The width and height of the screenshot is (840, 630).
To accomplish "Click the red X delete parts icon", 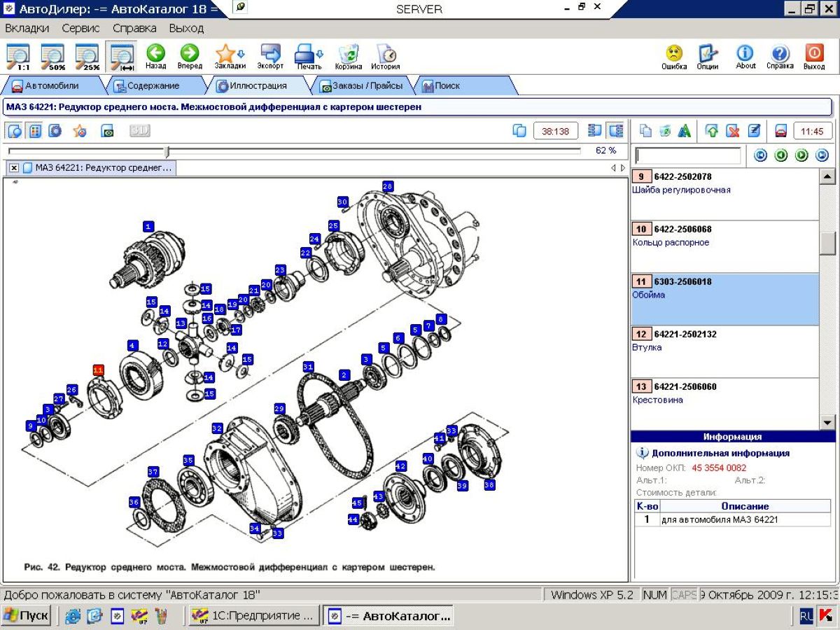I will 732,131.
